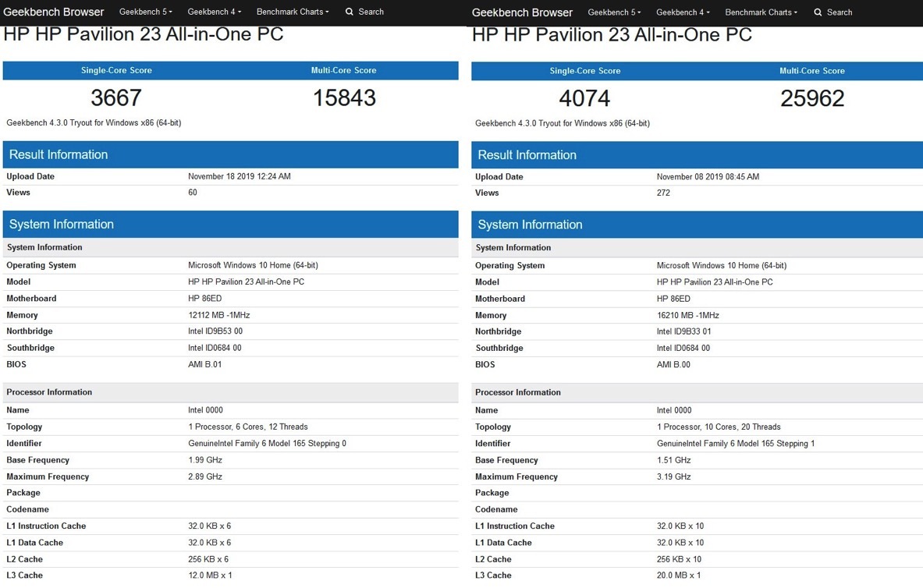Click left southbridge value Intel ID0684 00
The width and height of the screenshot is (923, 588).
coord(215,348)
